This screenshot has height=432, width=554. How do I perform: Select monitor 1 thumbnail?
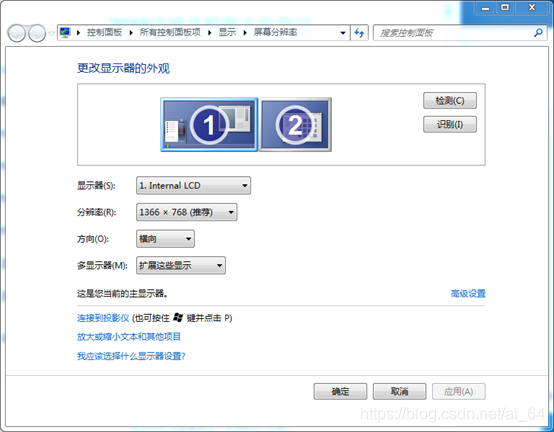pos(209,125)
